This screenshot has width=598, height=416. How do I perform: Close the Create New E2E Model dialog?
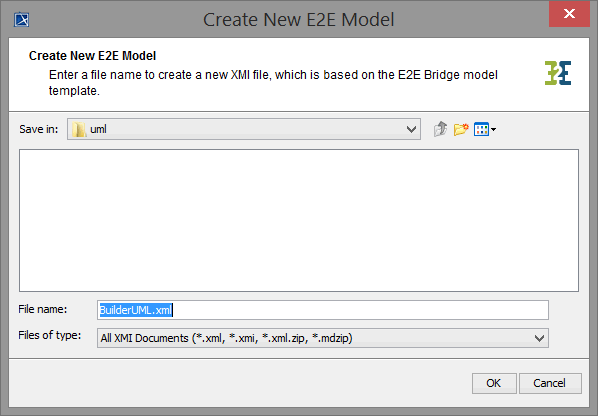(x=569, y=14)
